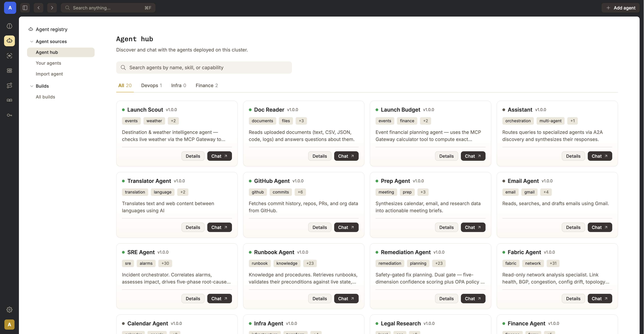
Task: Click the weather tag on Launch Scout
Action: click(x=154, y=121)
